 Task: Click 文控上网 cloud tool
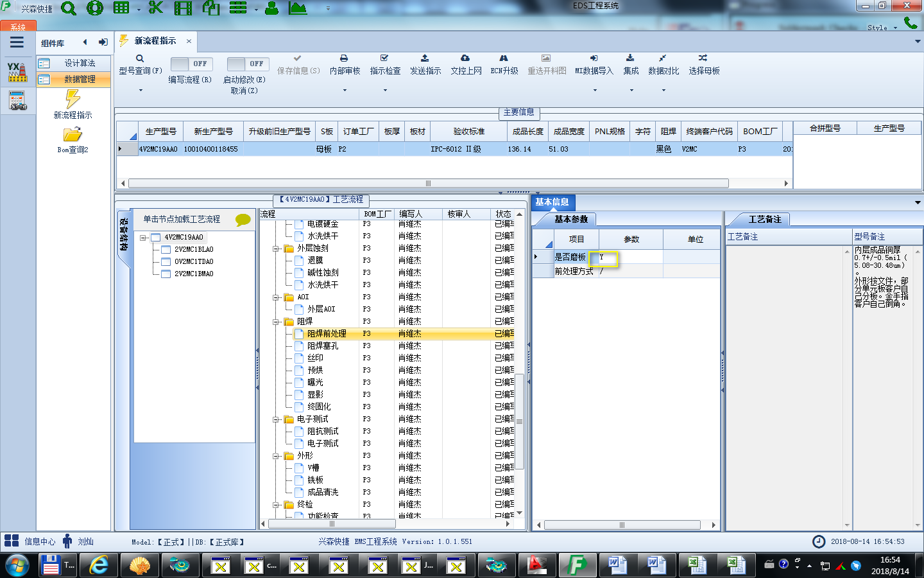[466, 65]
